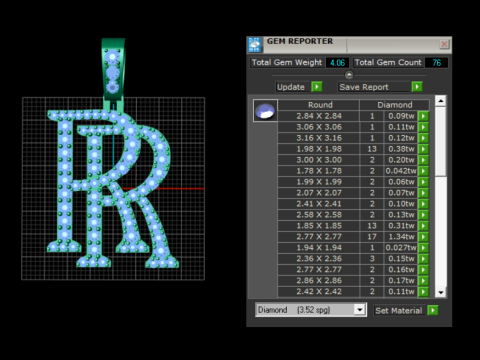Click green arrow on 3.00 X 3.00 row
Viewport: 480px width, 360px height.
423,160
